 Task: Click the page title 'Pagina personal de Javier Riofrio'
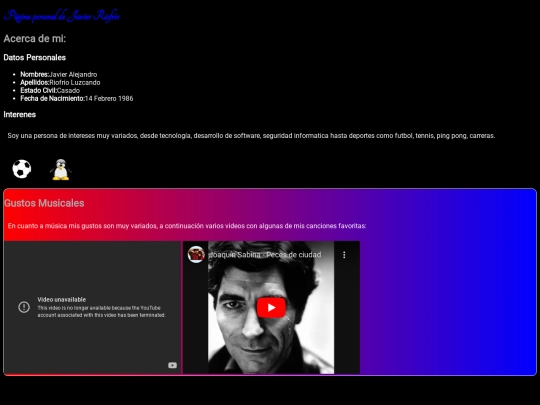(x=62, y=16)
